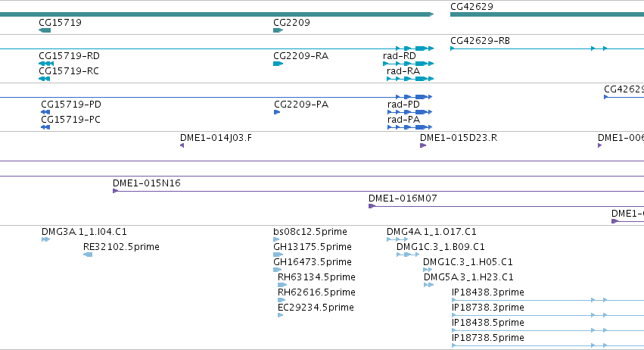The height and width of the screenshot is (350, 644).
Task: Select the CG2209-PA protein glyph
Action: [277, 112]
